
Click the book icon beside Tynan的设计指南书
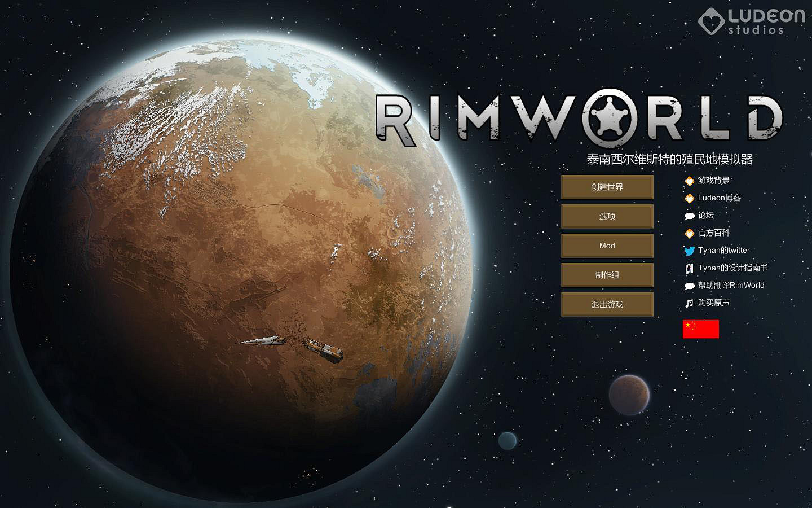(x=689, y=268)
